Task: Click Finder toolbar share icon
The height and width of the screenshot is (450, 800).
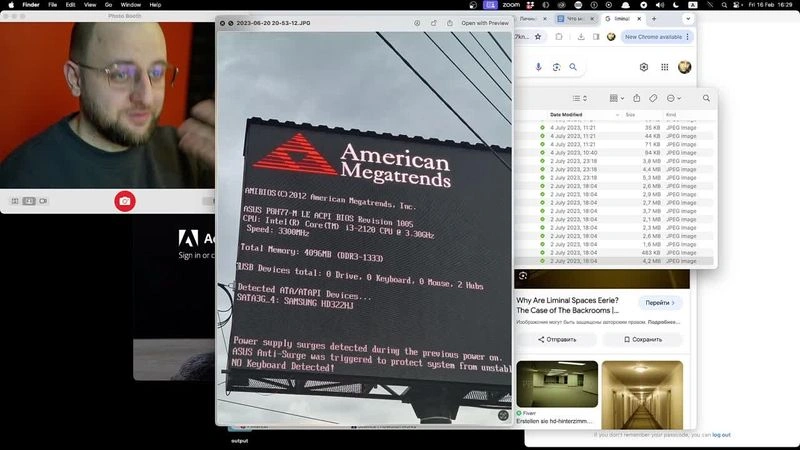Action: 636,98
